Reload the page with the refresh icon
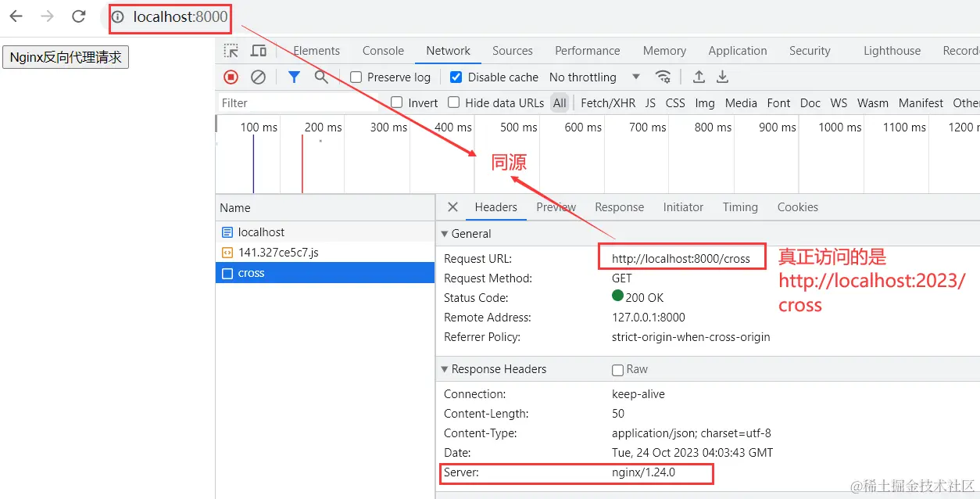Screen dimensions: 980x499 coord(78,16)
